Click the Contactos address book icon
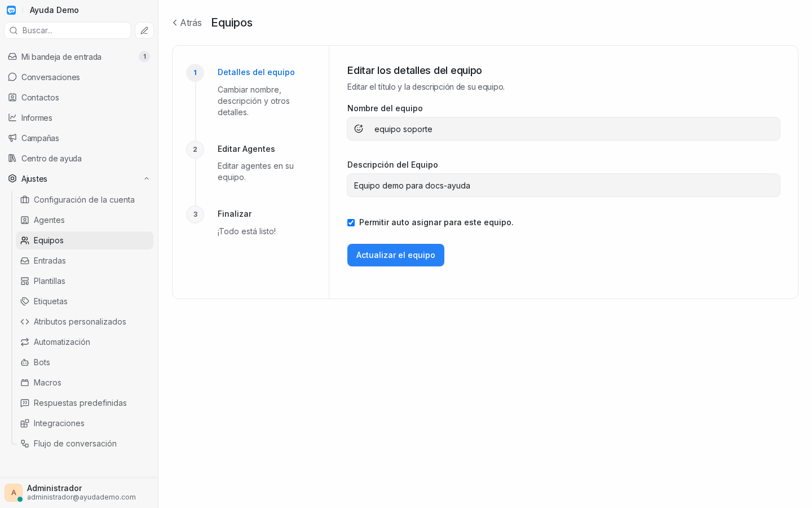 [x=12, y=97]
